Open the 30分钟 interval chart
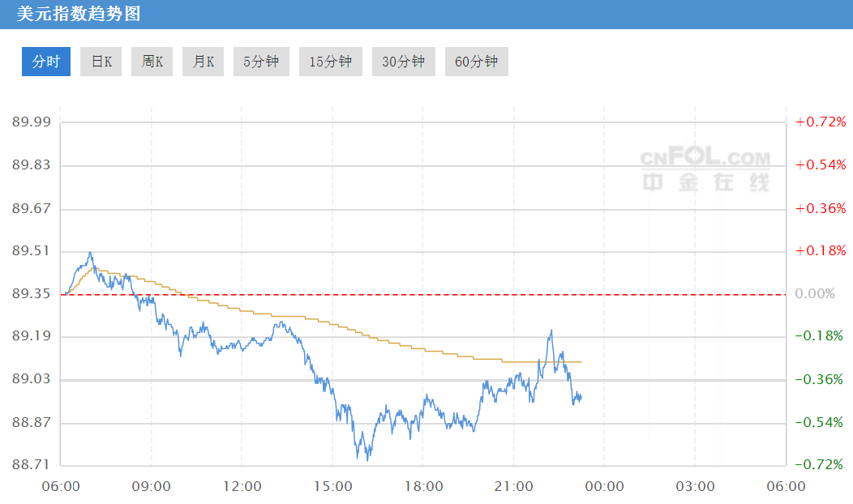853x504 pixels. (x=404, y=62)
